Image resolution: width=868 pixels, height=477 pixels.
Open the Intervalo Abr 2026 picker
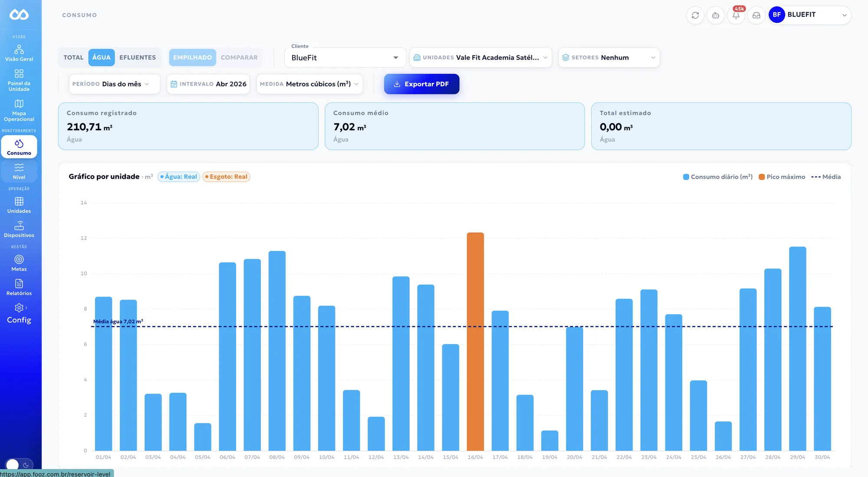pyautogui.click(x=208, y=84)
